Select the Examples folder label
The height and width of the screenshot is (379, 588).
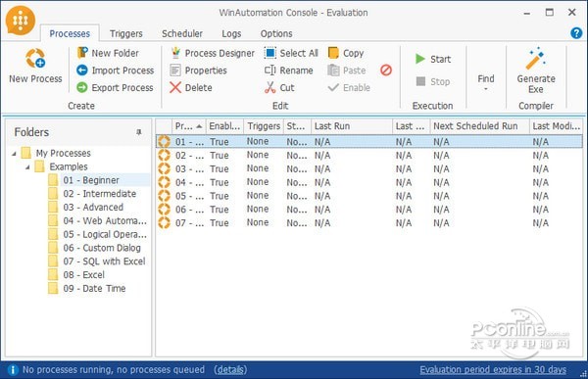tap(69, 166)
